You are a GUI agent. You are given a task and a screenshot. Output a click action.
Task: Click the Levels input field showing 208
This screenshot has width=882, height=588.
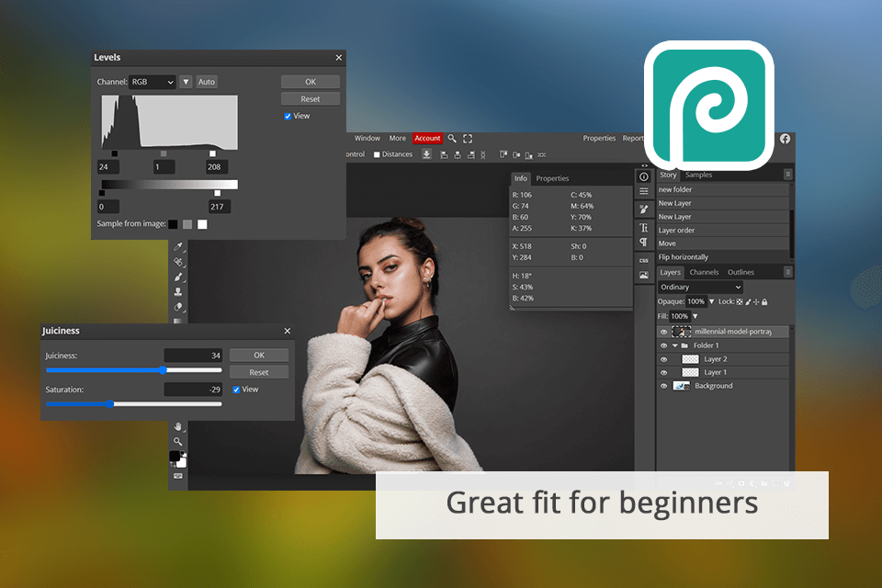coord(217,167)
